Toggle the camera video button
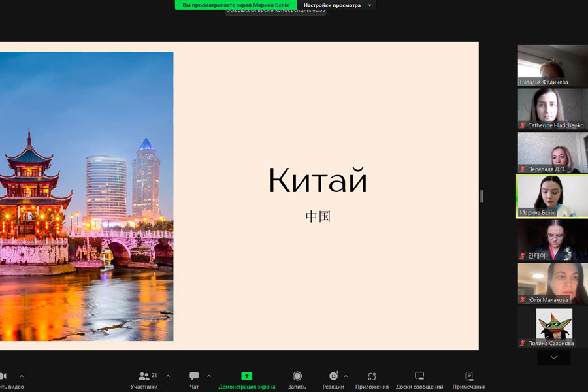This screenshot has height=392, width=588. click(3, 376)
